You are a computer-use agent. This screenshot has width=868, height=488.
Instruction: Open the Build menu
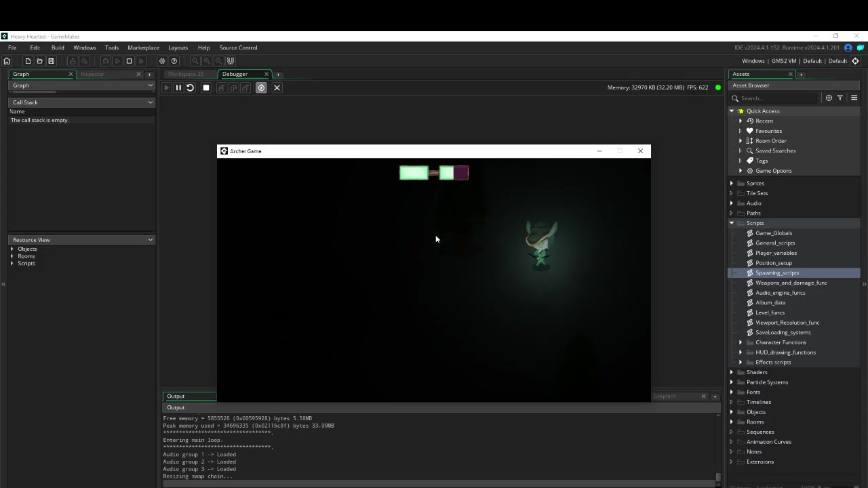pos(58,47)
